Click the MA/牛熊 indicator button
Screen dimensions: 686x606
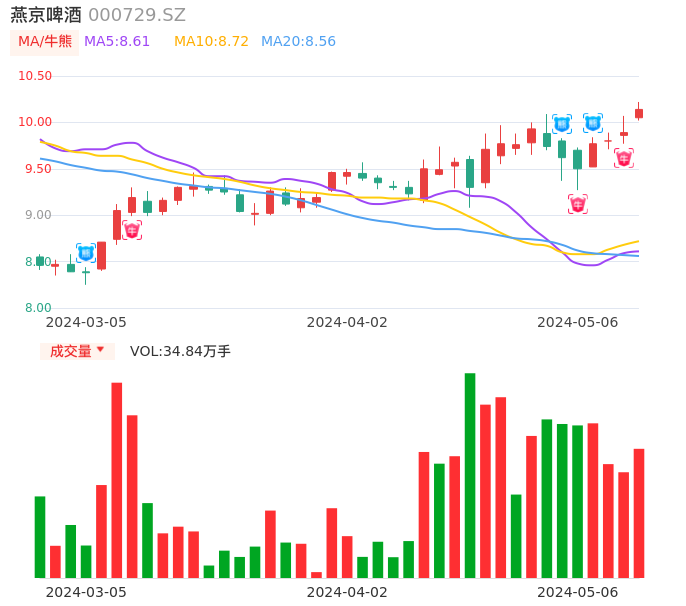[45, 42]
